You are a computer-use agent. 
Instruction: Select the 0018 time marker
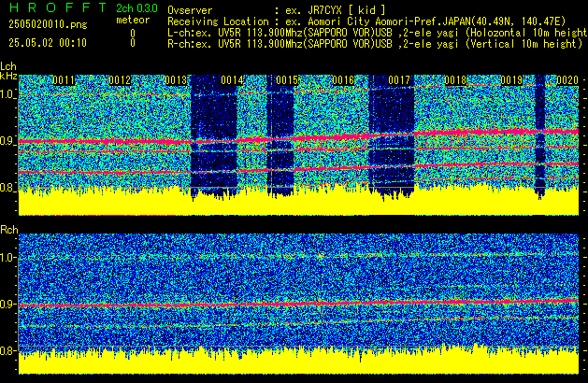point(455,80)
